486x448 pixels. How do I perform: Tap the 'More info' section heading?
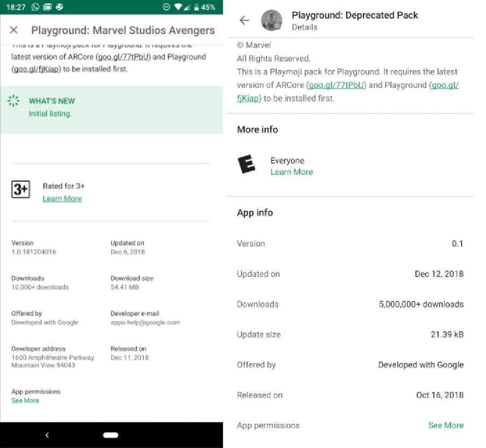click(258, 130)
